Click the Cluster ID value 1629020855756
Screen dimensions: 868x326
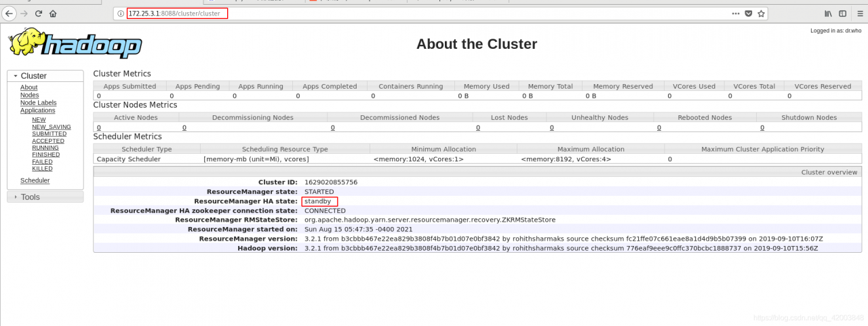(x=331, y=182)
